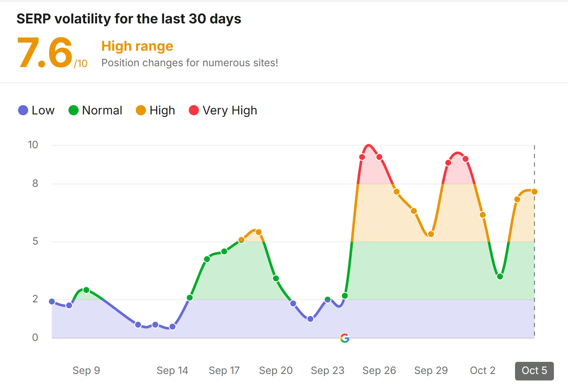The width and height of the screenshot is (568, 392).
Task: Select the red data point above Sep 26
Action: coord(379,157)
